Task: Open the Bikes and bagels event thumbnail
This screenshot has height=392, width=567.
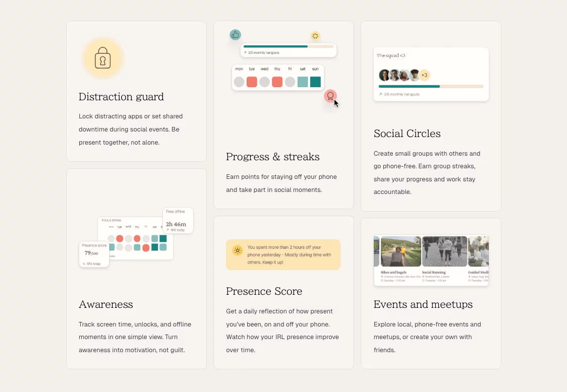Action: tap(401, 251)
